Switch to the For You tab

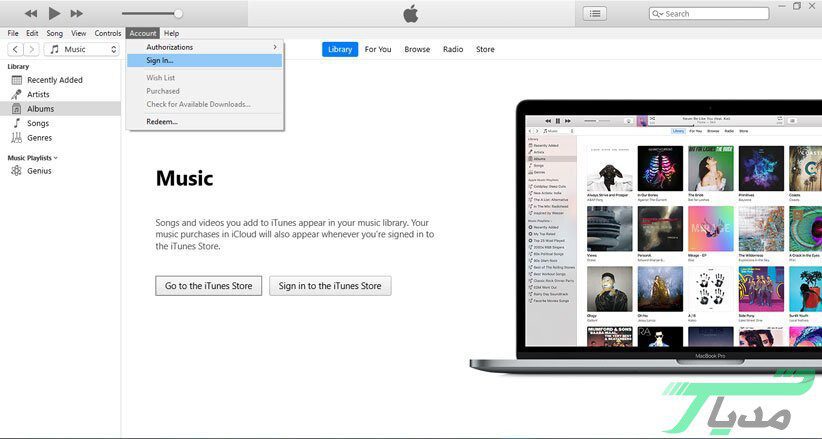378,49
